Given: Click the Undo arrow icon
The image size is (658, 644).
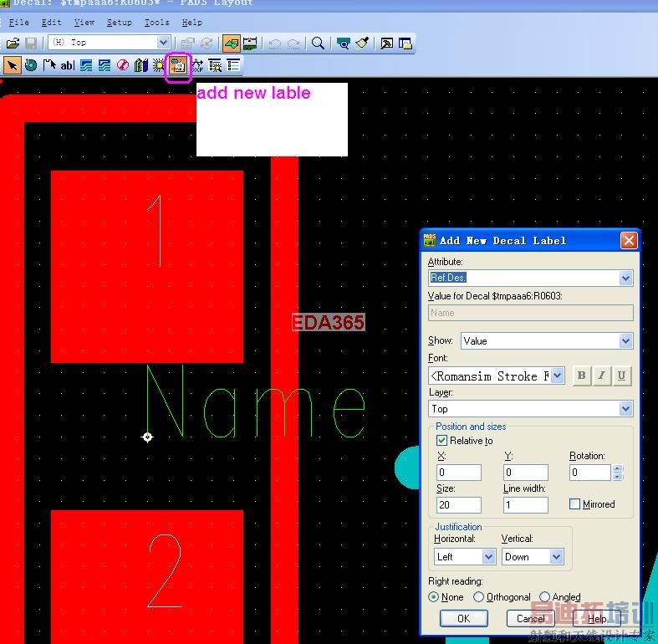Looking at the screenshot, I should click(275, 43).
